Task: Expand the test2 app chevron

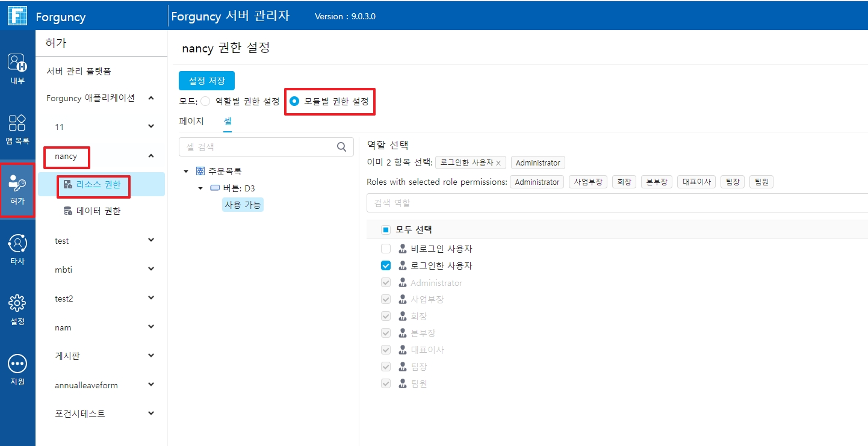Action: [151, 298]
